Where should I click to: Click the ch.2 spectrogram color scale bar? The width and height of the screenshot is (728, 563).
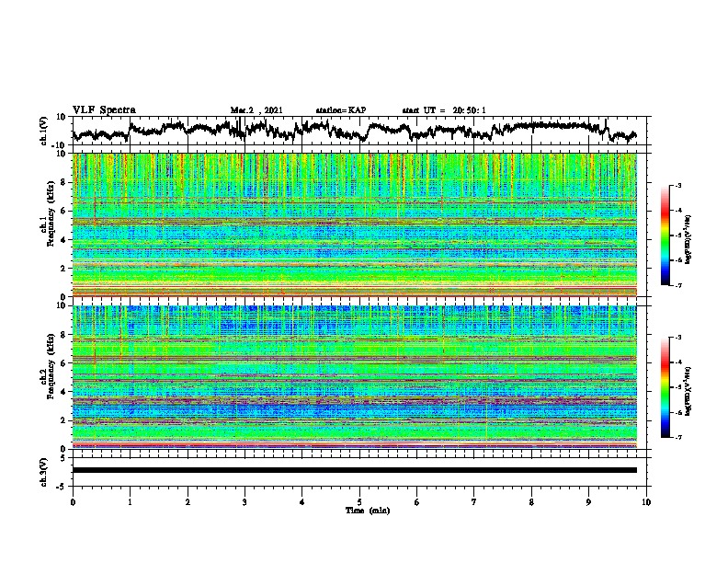tap(665, 387)
